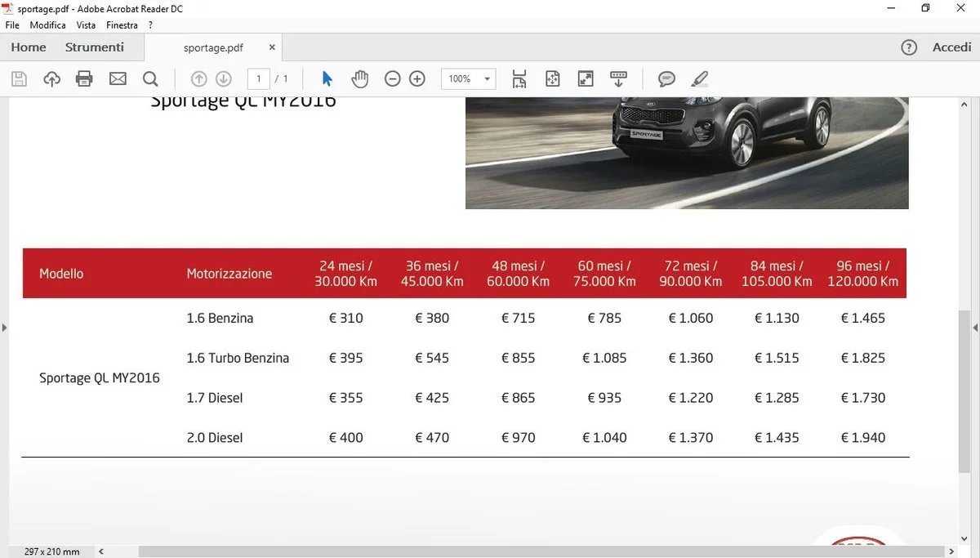The width and height of the screenshot is (980, 558).
Task: Open the Finestra menu
Action: 122,25
